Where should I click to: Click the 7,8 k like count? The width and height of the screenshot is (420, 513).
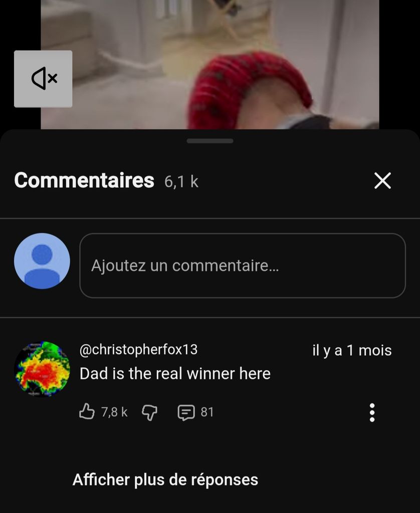pyautogui.click(x=114, y=412)
